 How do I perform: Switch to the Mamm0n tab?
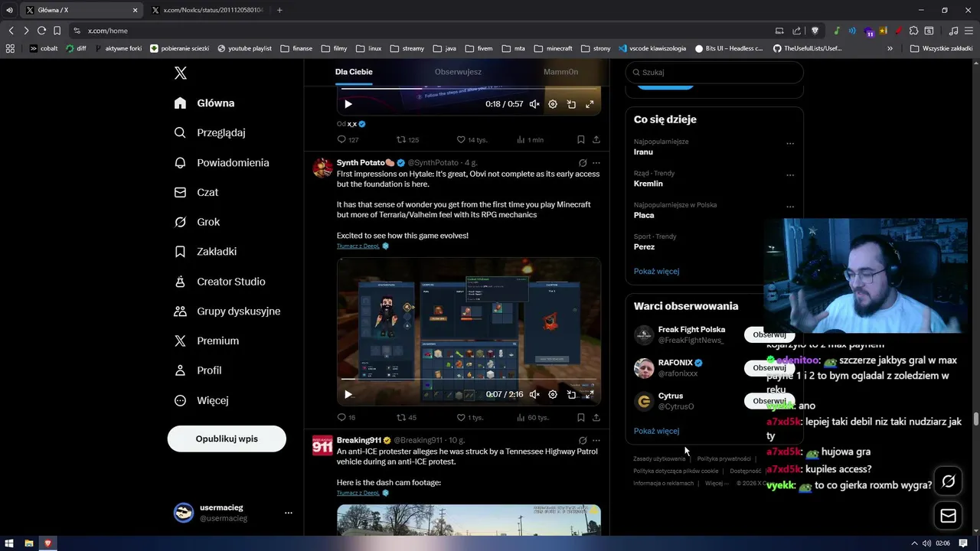(x=560, y=72)
